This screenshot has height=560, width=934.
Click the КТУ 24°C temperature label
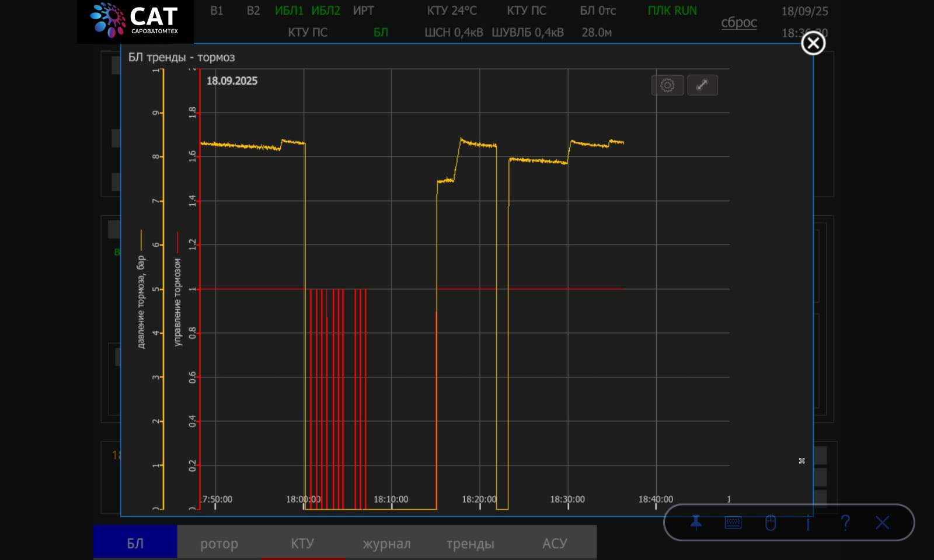[452, 10]
